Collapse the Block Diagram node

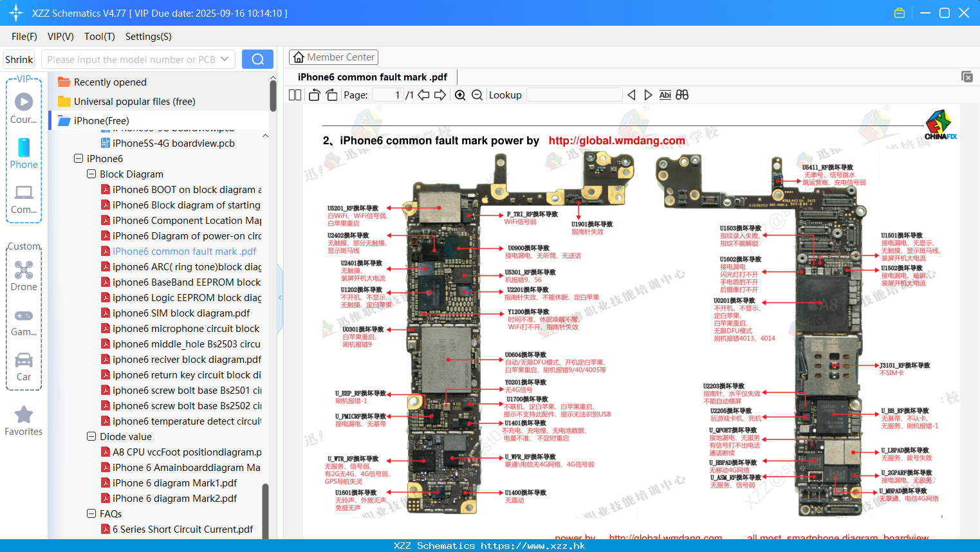click(x=91, y=174)
